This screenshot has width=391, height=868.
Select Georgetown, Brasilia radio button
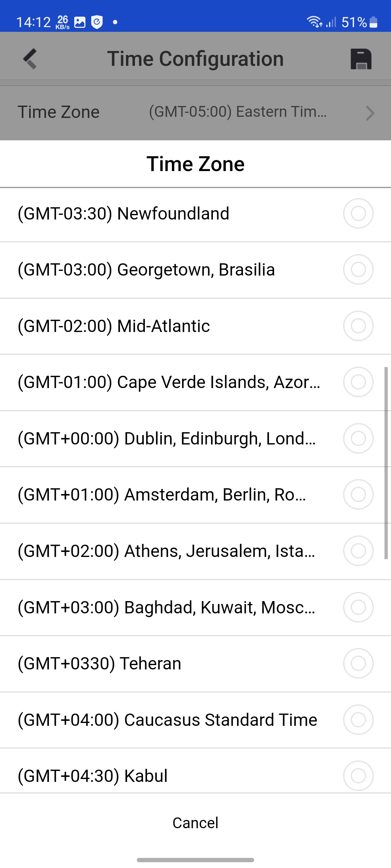[358, 270]
